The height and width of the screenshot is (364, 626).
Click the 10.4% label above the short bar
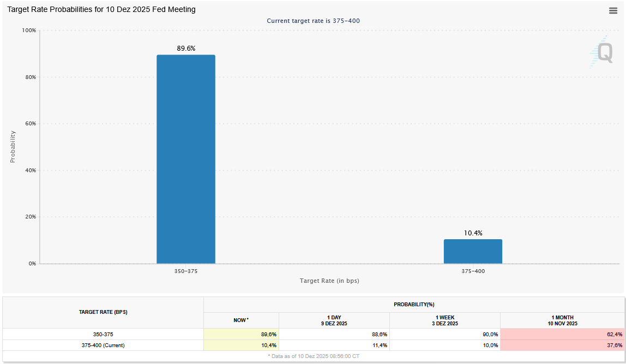tap(473, 232)
